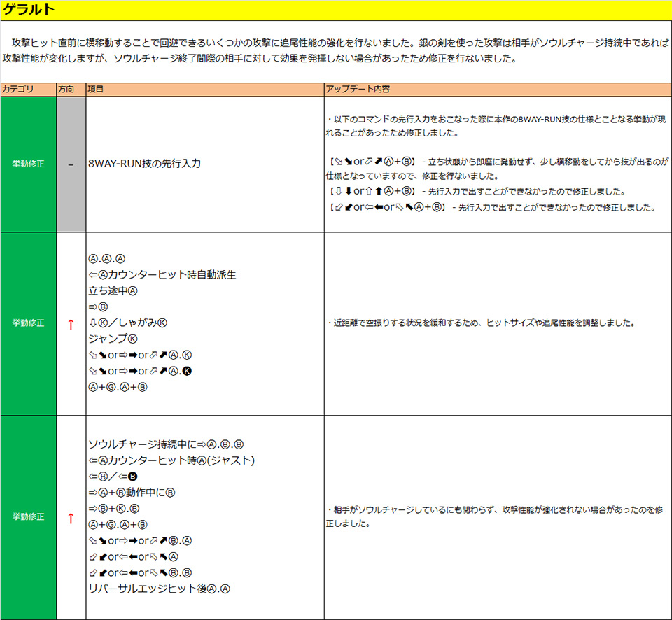Click the 近距離で空振りする update description text
The width and height of the screenshot is (672, 620).
481,323
